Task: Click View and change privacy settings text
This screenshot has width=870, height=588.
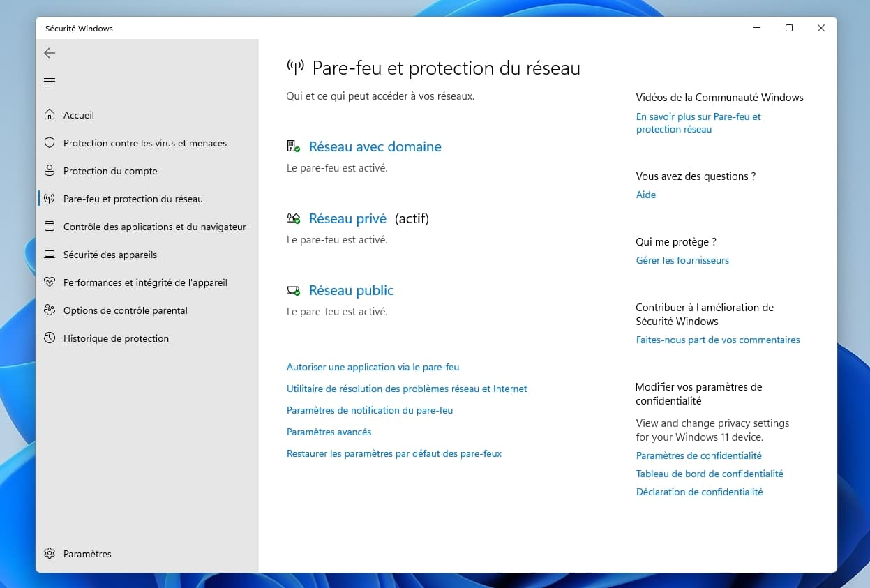Action: pos(712,430)
